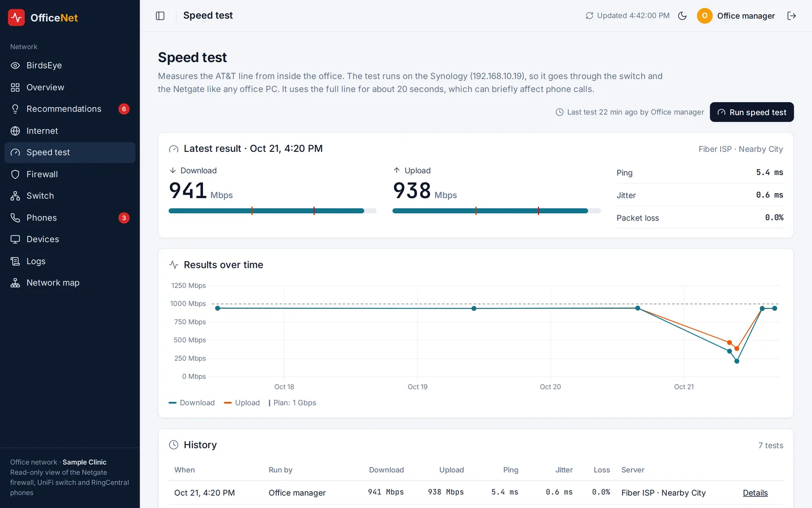Viewport: 812px width, 508px height.
Task: Click the clock icon next to Last test
Action: pyautogui.click(x=559, y=112)
